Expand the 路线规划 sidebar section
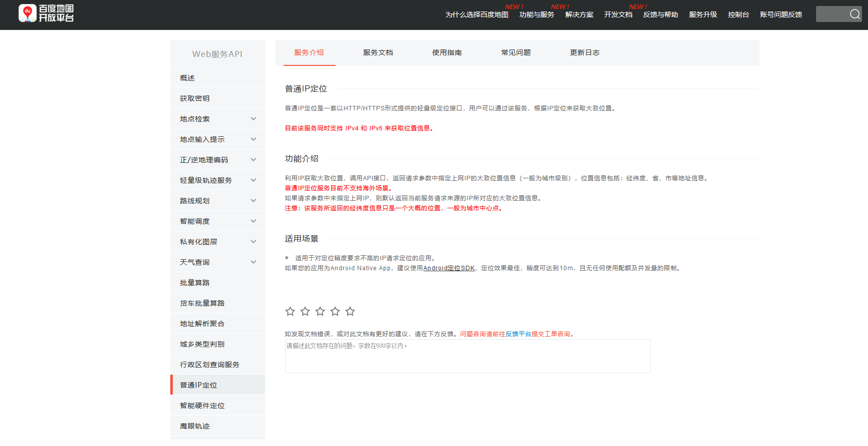868x446 pixels. pos(218,201)
